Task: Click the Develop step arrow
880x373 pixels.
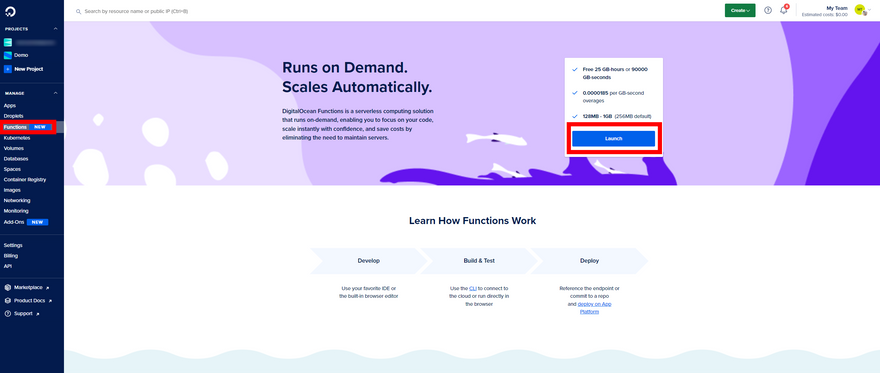Action: click(369, 261)
